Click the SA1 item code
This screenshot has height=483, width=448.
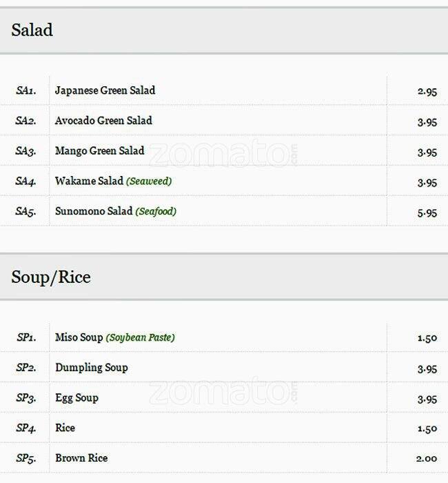click(x=26, y=90)
